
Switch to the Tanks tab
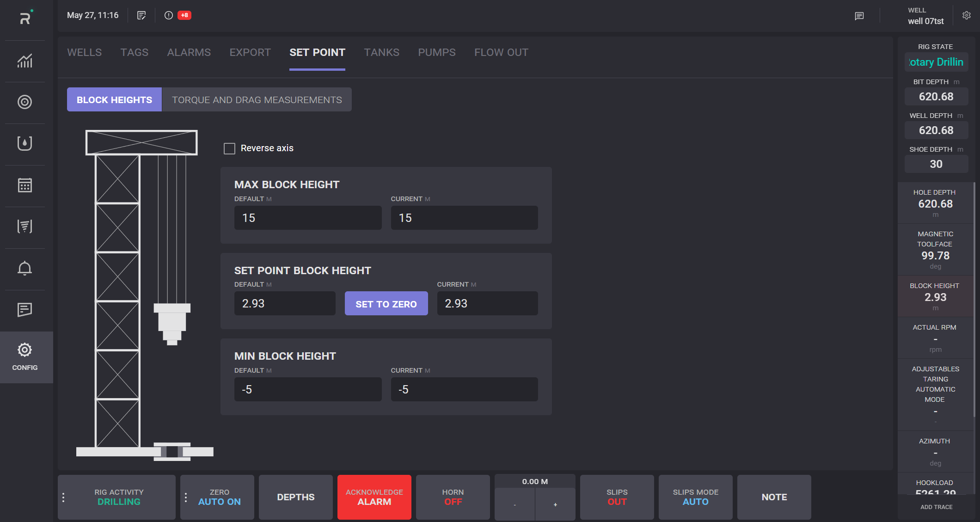pyautogui.click(x=381, y=52)
